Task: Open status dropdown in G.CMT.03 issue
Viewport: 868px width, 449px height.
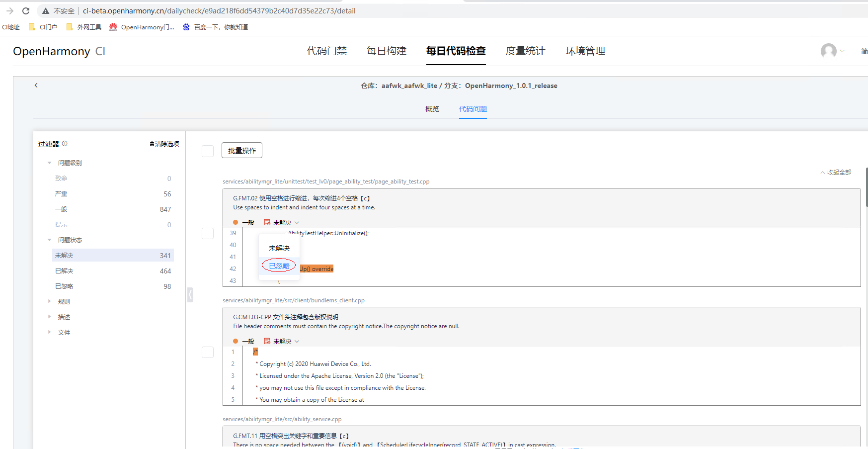Action: (297, 341)
